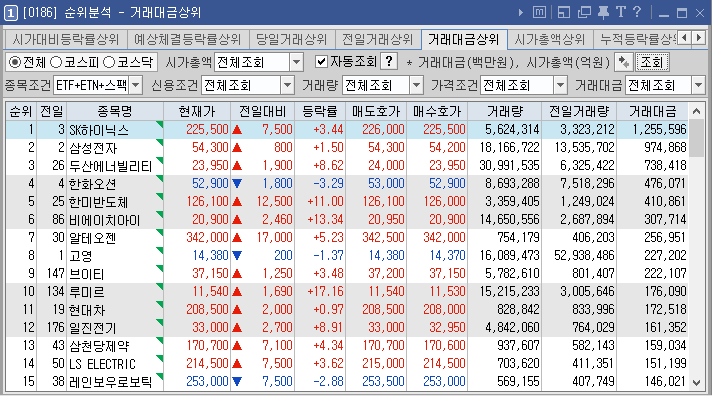The width and height of the screenshot is (712, 396).
Task: Toggle the 자동조회 checkbox
Action: (x=321, y=62)
